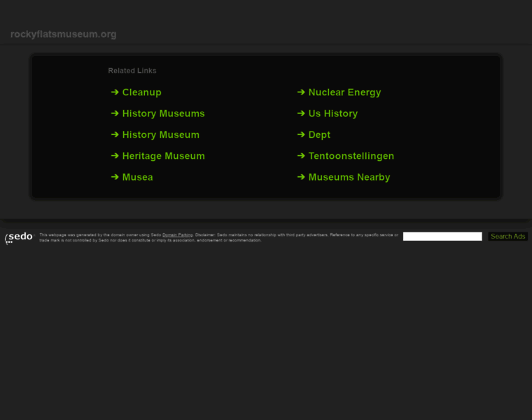The width and height of the screenshot is (532, 420).
Task: Click the arrow icon beside Museums Nearby
Action: pos(301,177)
